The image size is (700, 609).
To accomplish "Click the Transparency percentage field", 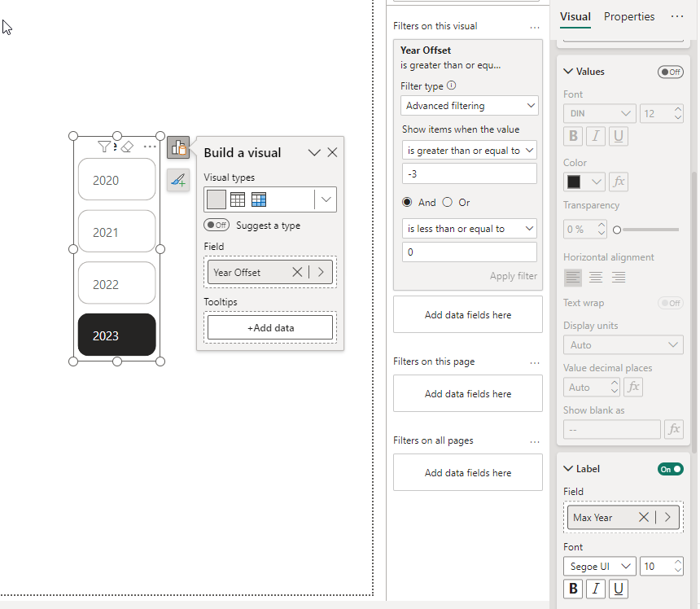I will 584,230.
